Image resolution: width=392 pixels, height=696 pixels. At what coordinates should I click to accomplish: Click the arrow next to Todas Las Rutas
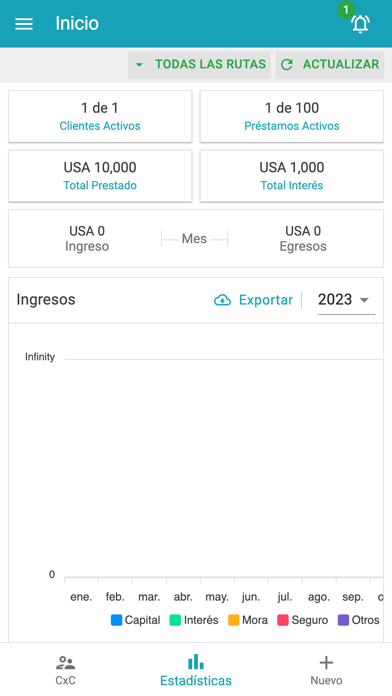[139, 65]
